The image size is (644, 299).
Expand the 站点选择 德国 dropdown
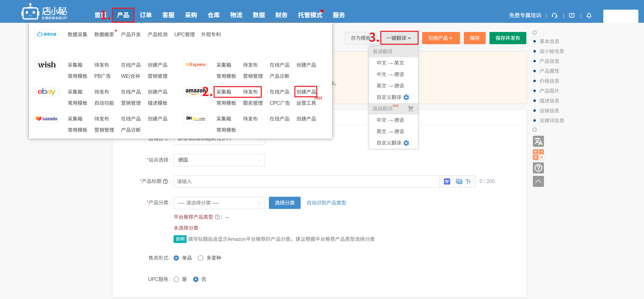tap(219, 160)
